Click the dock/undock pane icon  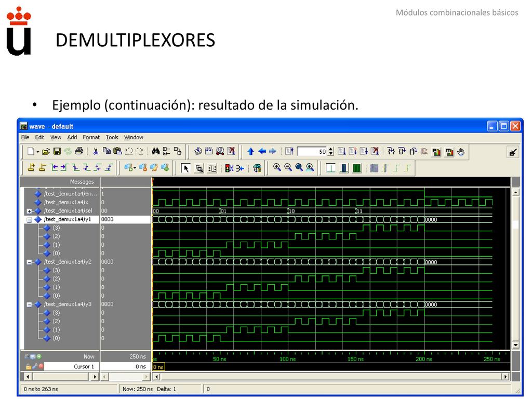(x=513, y=152)
